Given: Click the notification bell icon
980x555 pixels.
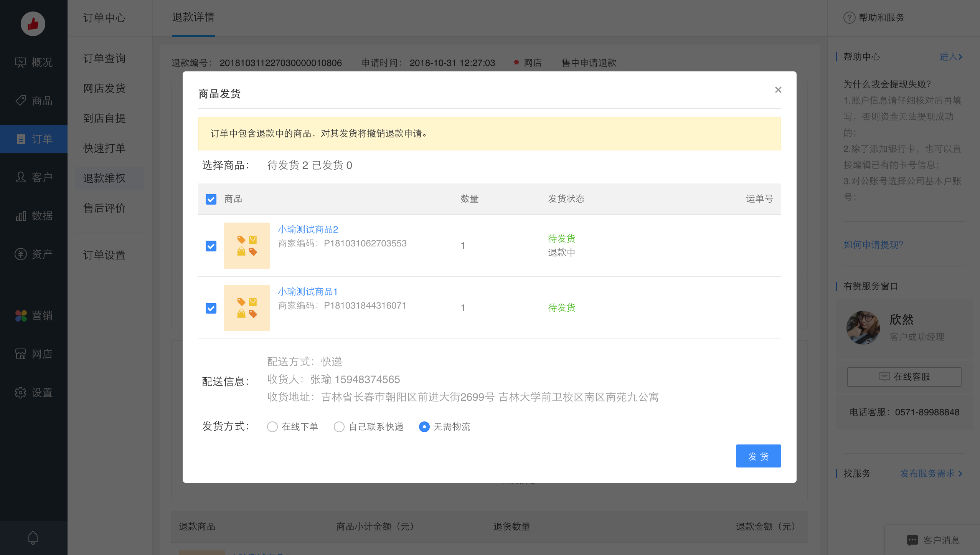Looking at the screenshot, I should coord(33,537).
